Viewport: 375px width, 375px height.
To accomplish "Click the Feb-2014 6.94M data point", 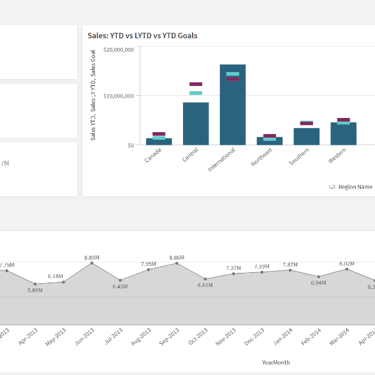I will coord(319,277).
